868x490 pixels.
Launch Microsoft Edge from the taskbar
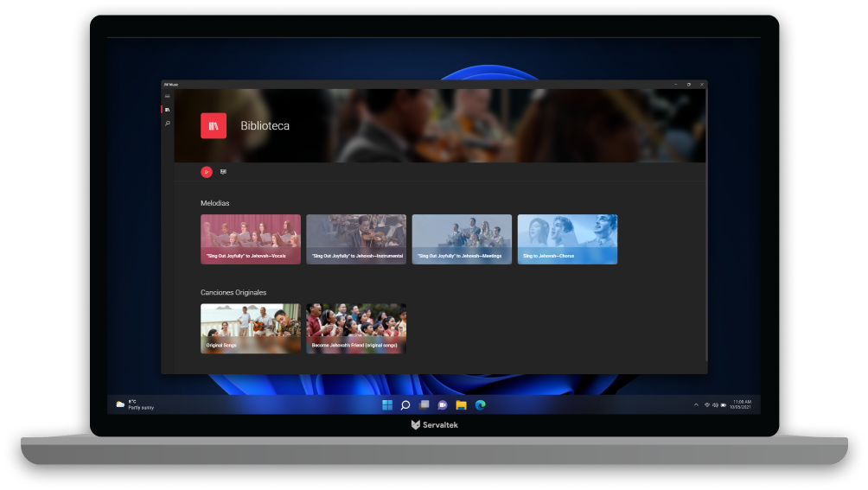(481, 405)
